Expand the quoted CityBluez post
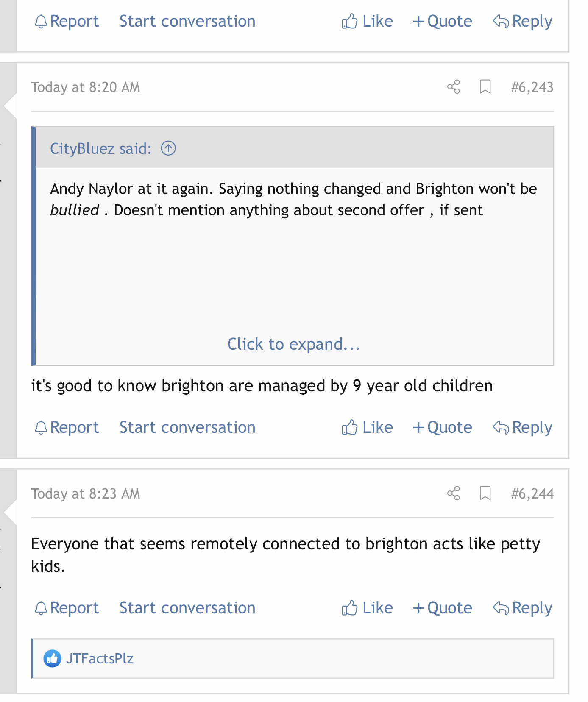 293,344
